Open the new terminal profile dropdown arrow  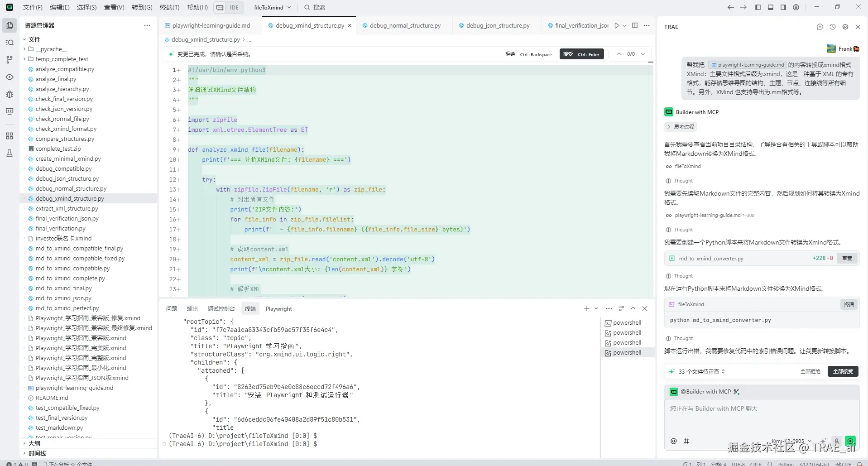[x=596, y=308]
